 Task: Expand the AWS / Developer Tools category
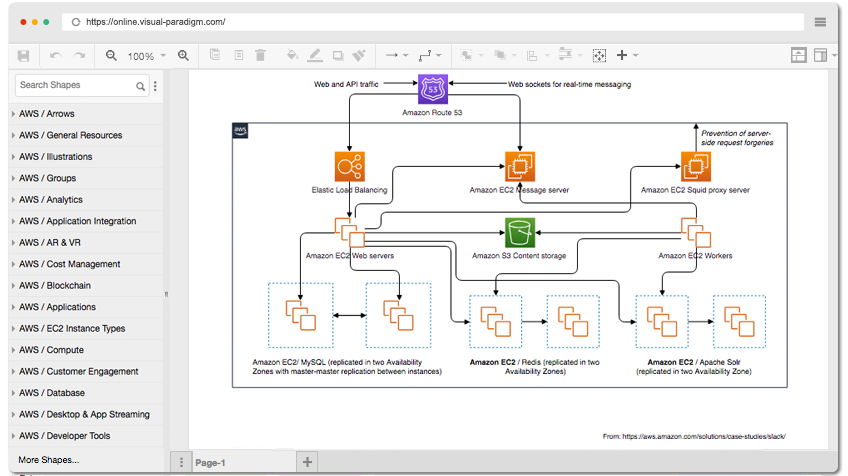87,436
